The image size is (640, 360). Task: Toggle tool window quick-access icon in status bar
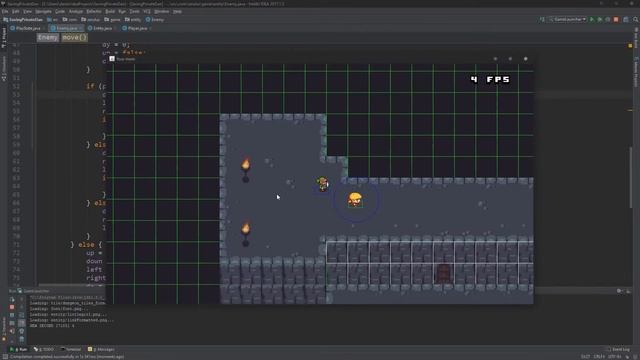(x=5, y=357)
